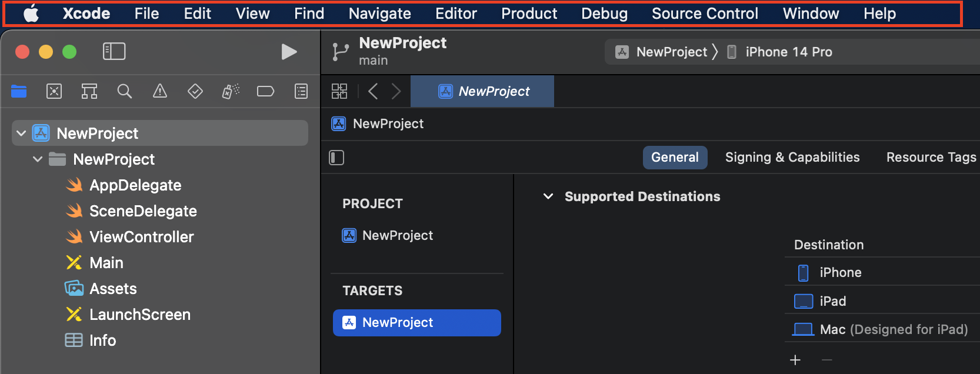Select NewProject under TARGETS
Image resolution: width=980 pixels, height=374 pixels.
point(417,323)
